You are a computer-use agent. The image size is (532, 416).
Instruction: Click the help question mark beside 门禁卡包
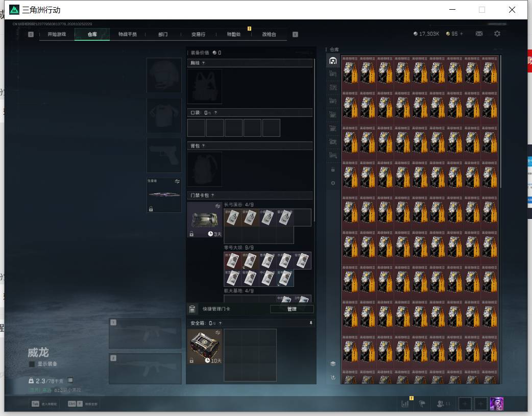(212, 195)
